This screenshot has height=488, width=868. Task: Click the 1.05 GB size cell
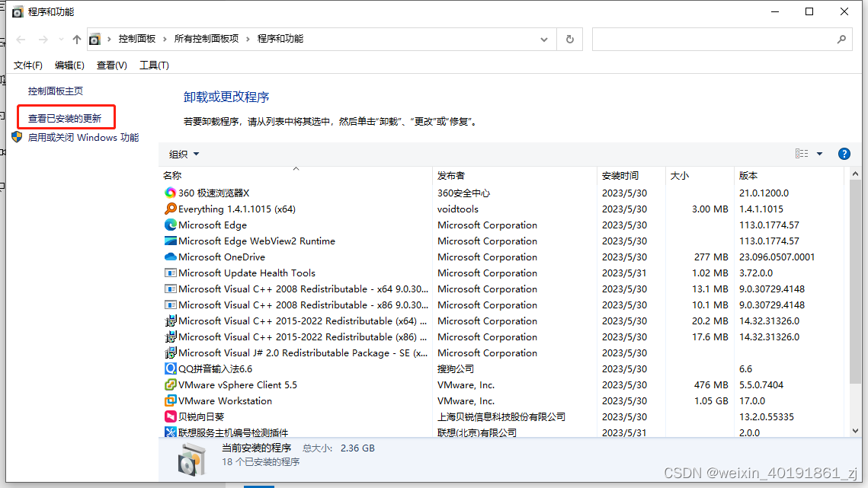[x=711, y=400]
